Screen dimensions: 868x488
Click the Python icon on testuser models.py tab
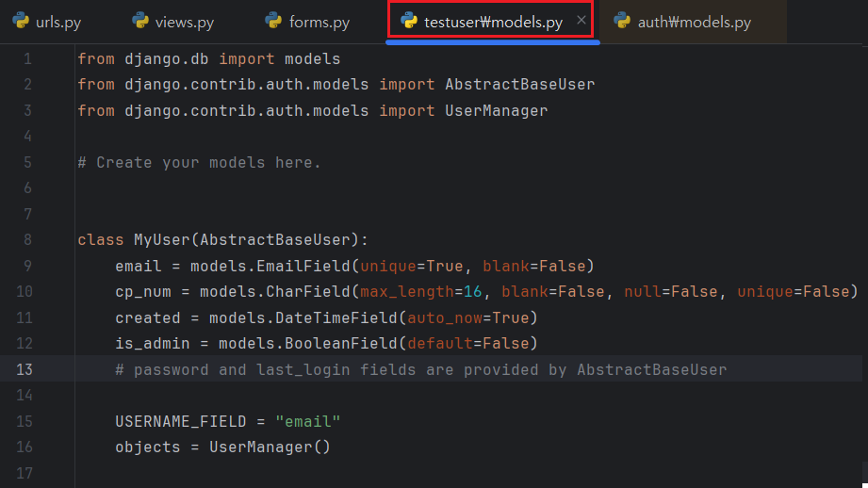point(409,21)
